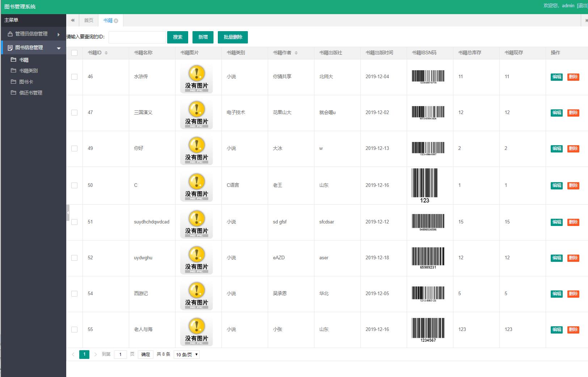Click the next page arrow in pagination
The height and width of the screenshot is (377, 588).
[x=96, y=355]
